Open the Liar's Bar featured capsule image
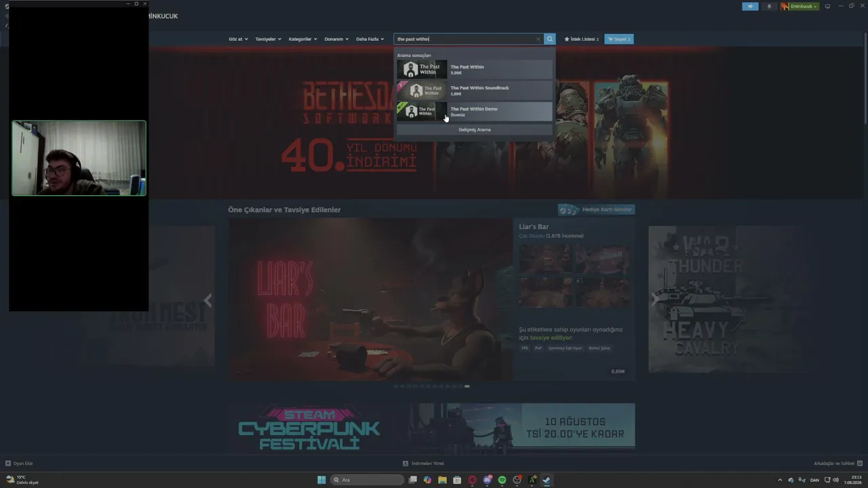 click(x=370, y=300)
